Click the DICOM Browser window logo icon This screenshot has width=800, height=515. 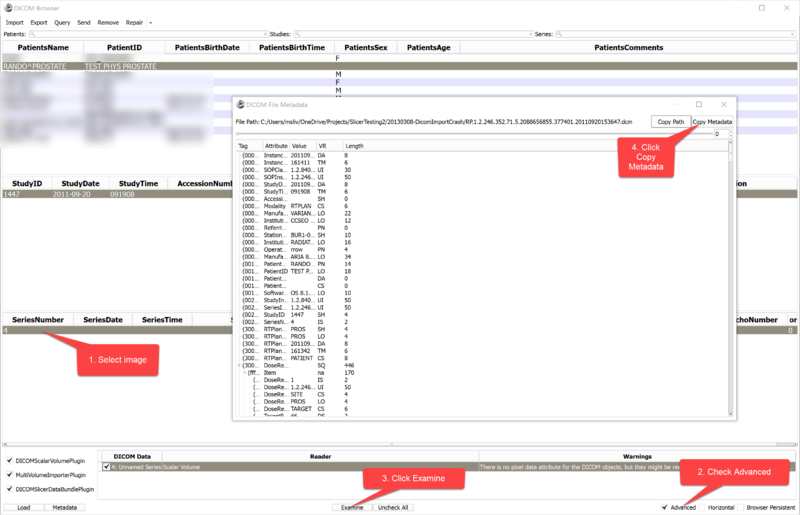(x=8, y=8)
